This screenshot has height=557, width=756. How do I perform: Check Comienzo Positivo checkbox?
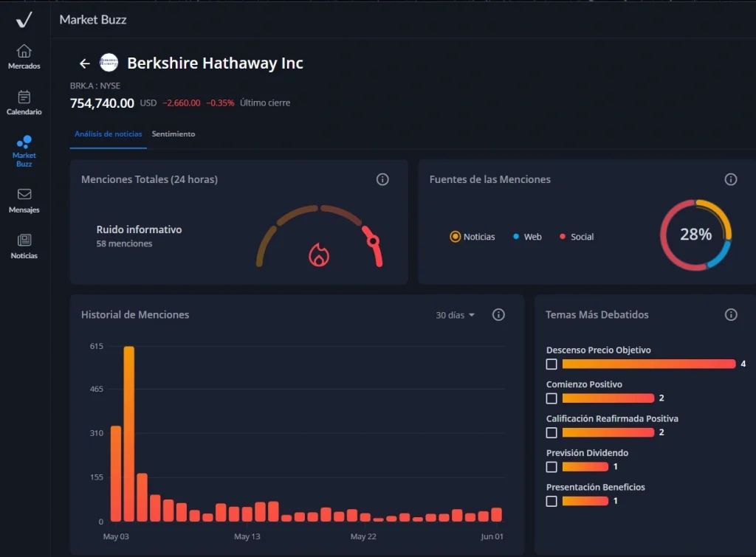point(551,398)
